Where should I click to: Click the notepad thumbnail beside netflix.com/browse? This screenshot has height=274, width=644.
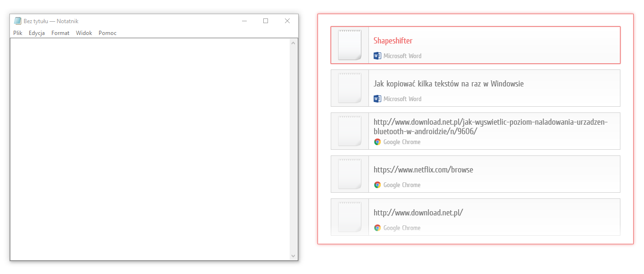350,174
